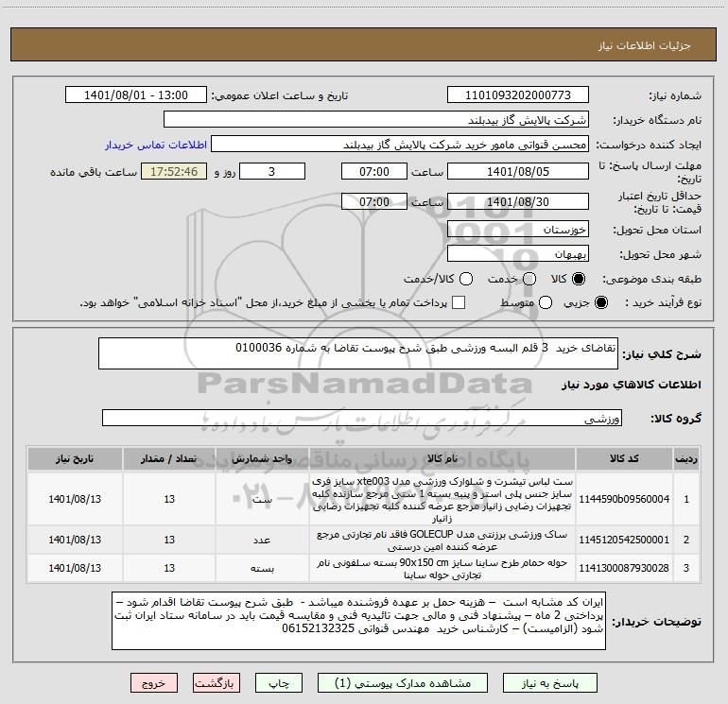Click the unit cell عدد in row 2
The width and height of the screenshot is (728, 704).
click(262, 541)
